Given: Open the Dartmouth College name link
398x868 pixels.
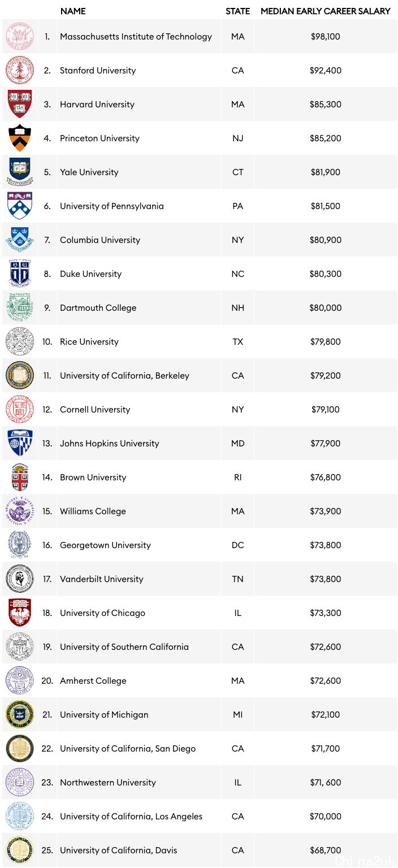Looking at the screenshot, I should (x=98, y=308).
